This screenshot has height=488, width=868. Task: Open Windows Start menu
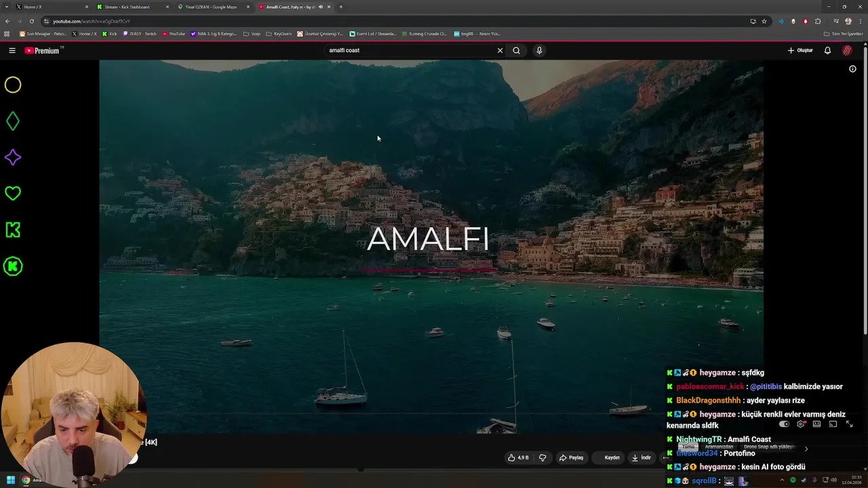(11, 480)
